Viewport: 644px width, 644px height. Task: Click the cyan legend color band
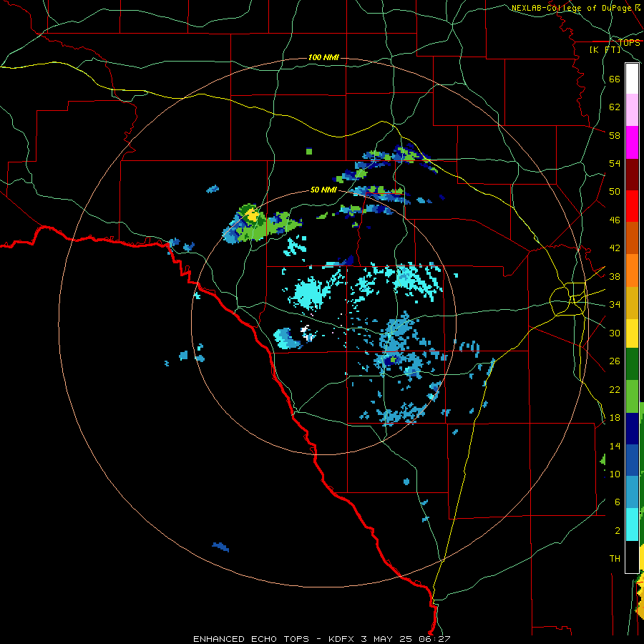[x=632, y=525]
